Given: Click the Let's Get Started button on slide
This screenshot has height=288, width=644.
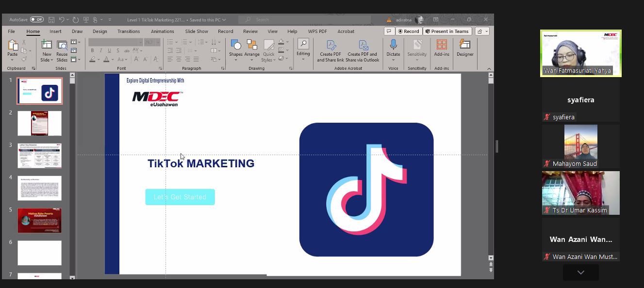Looking at the screenshot, I should (x=180, y=197).
